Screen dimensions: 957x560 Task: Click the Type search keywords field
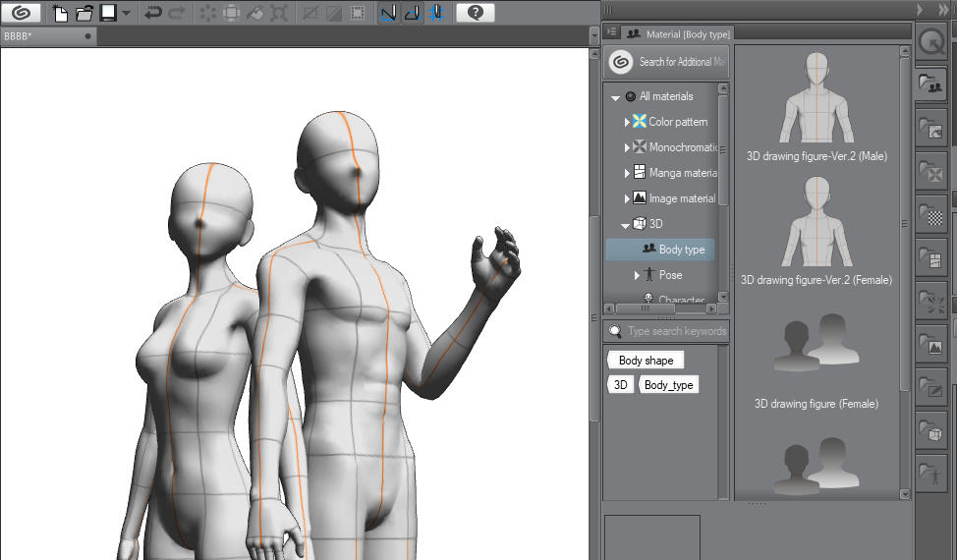(x=676, y=331)
